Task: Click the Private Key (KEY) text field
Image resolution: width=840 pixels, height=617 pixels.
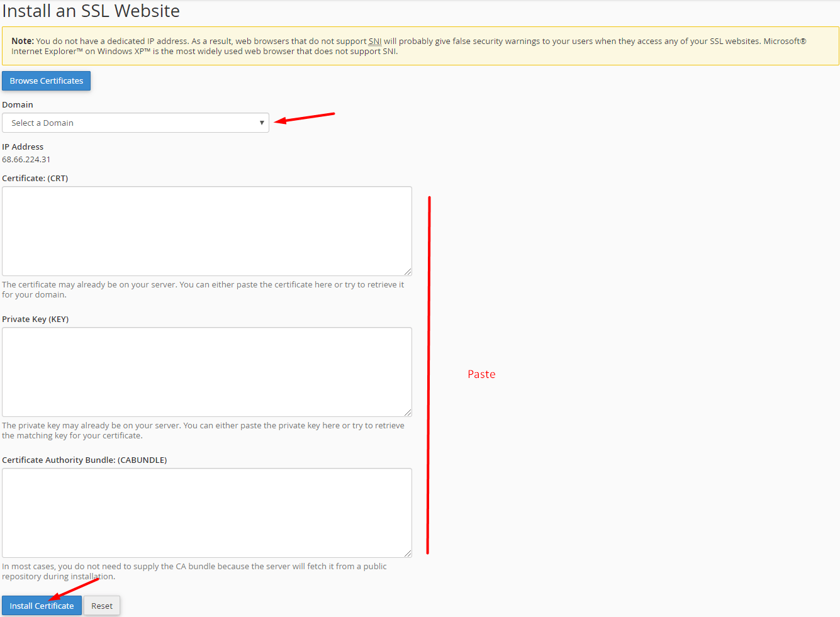Action: click(x=206, y=371)
